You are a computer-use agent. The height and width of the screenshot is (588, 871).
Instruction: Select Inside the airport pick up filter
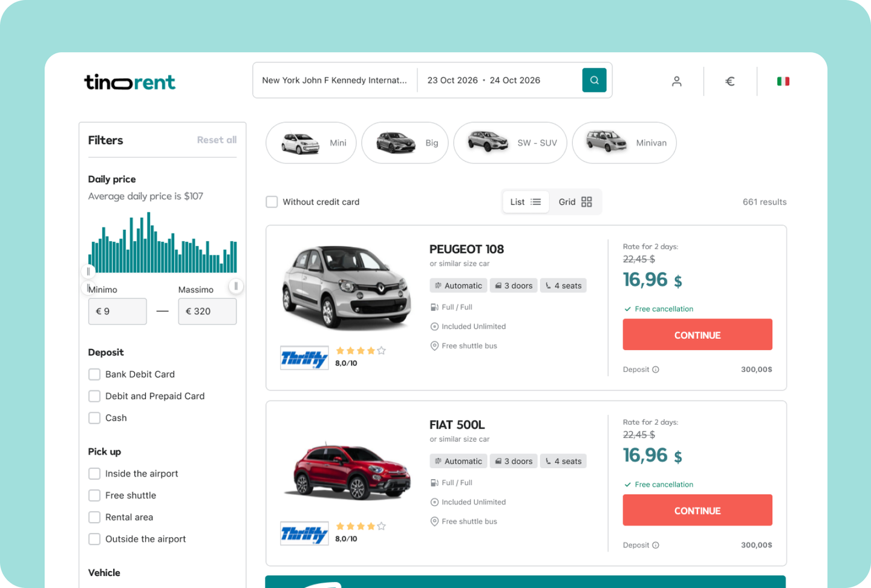click(x=94, y=474)
